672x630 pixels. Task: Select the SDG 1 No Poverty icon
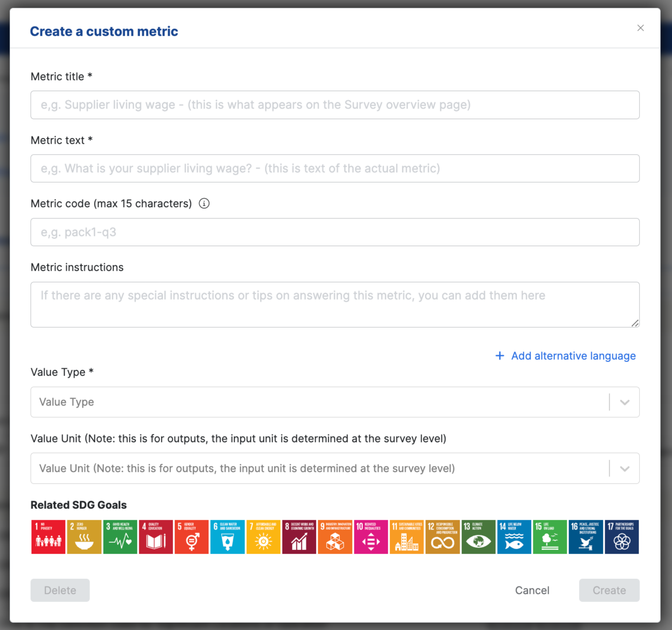48,536
